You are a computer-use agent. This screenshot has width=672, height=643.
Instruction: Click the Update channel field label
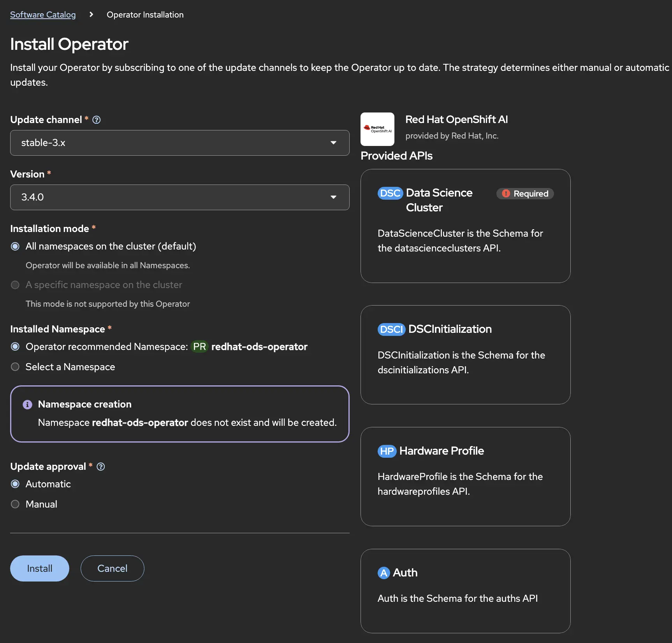click(x=46, y=120)
